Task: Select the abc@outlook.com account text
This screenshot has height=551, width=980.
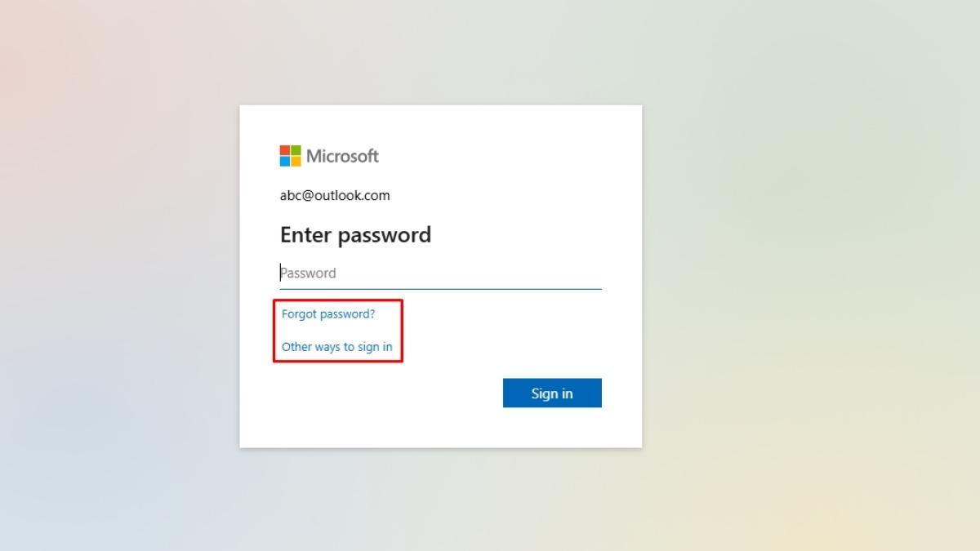Action: 335,196
